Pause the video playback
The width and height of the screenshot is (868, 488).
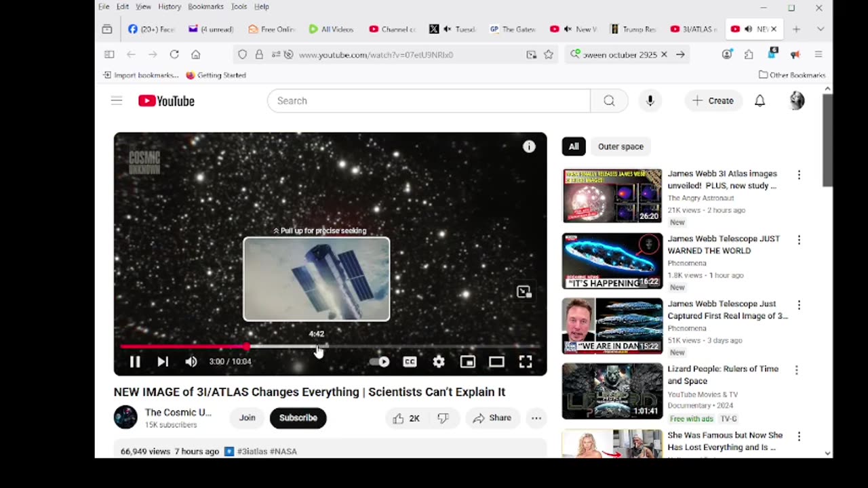tap(135, 362)
